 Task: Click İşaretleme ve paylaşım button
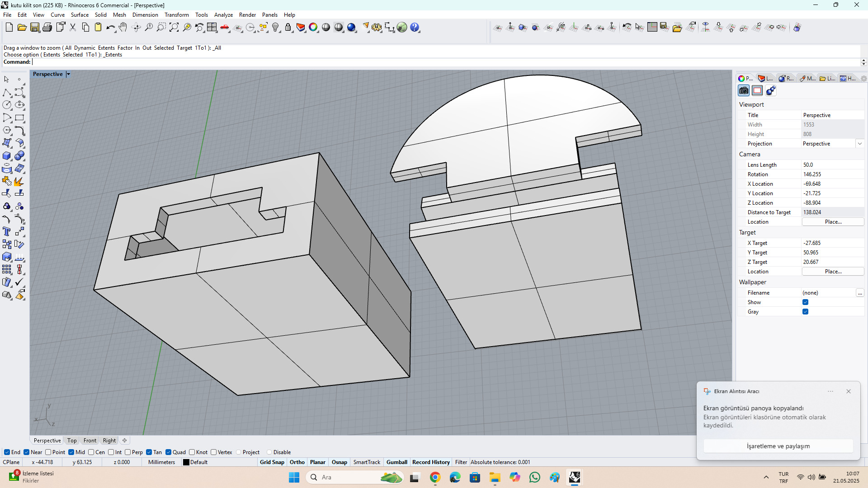(778, 446)
